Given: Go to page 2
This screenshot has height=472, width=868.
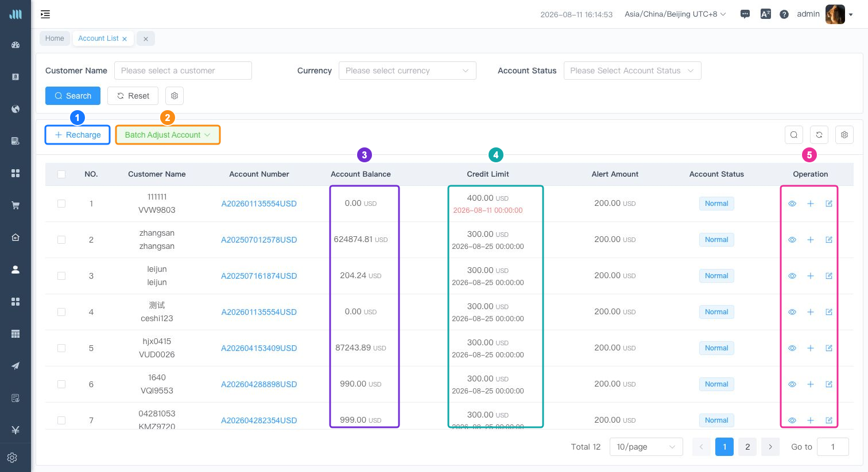Looking at the screenshot, I should [x=747, y=447].
